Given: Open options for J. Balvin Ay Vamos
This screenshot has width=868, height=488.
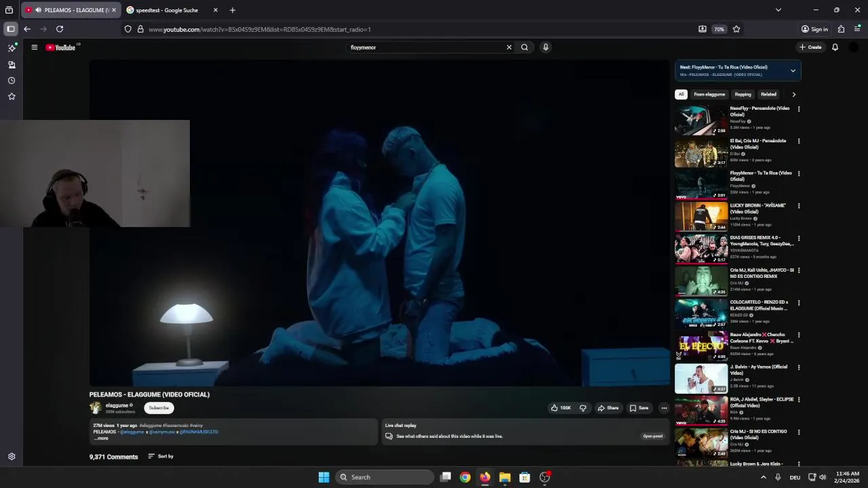Looking at the screenshot, I should 799,367.
